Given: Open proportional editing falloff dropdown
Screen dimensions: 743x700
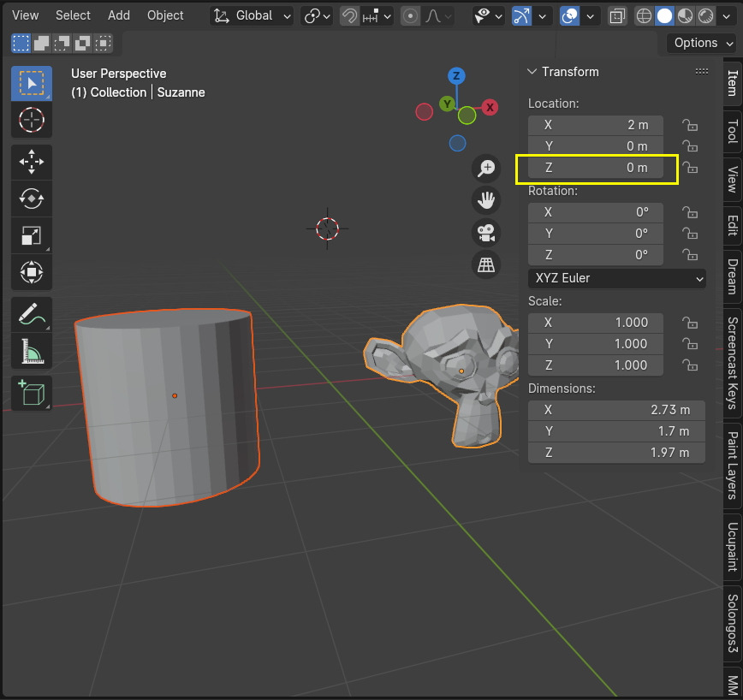Looking at the screenshot, I should 438,16.
